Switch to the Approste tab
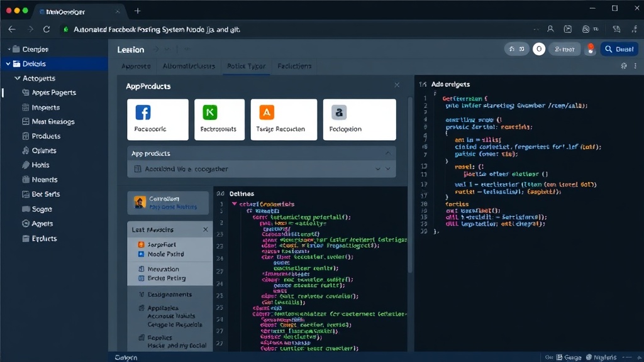 pyautogui.click(x=136, y=66)
